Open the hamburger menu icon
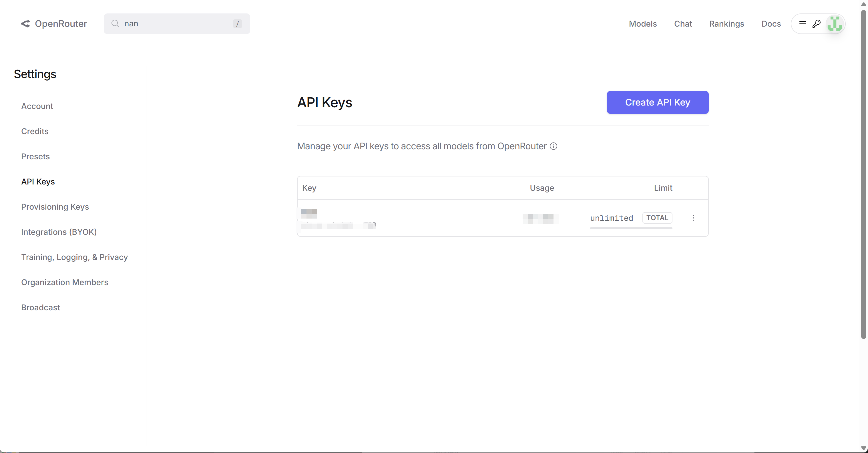 803,23
